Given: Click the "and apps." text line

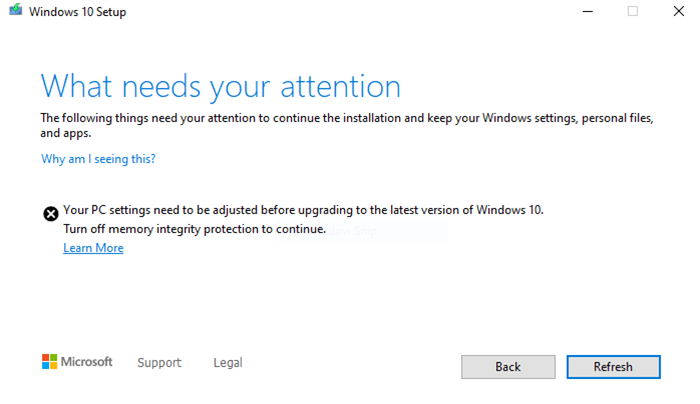Looking at the screenshot, I should click(x=65, y=133).
